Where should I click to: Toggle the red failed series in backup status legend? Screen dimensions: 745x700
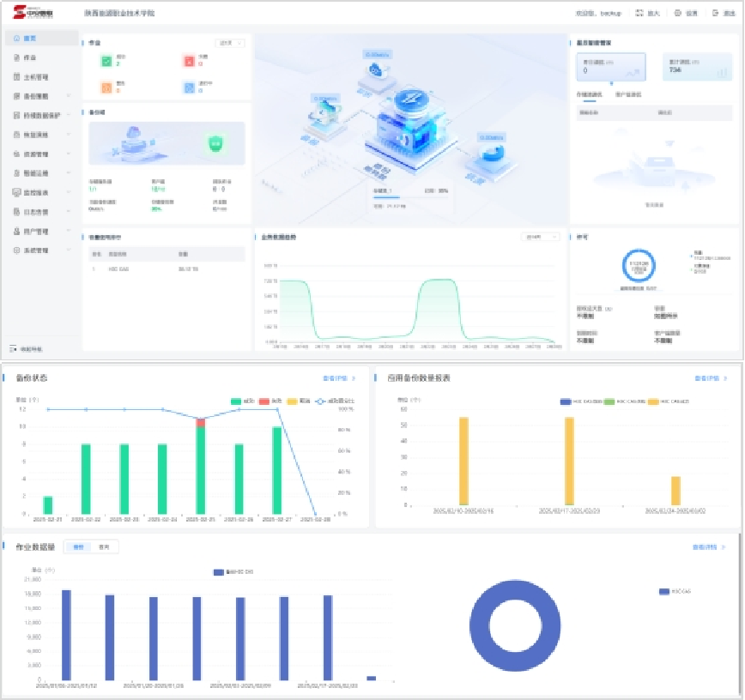tap(264, 401)
